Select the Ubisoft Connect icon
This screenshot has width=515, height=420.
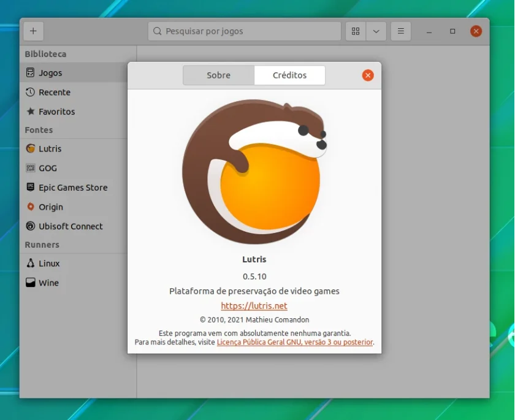31,226
